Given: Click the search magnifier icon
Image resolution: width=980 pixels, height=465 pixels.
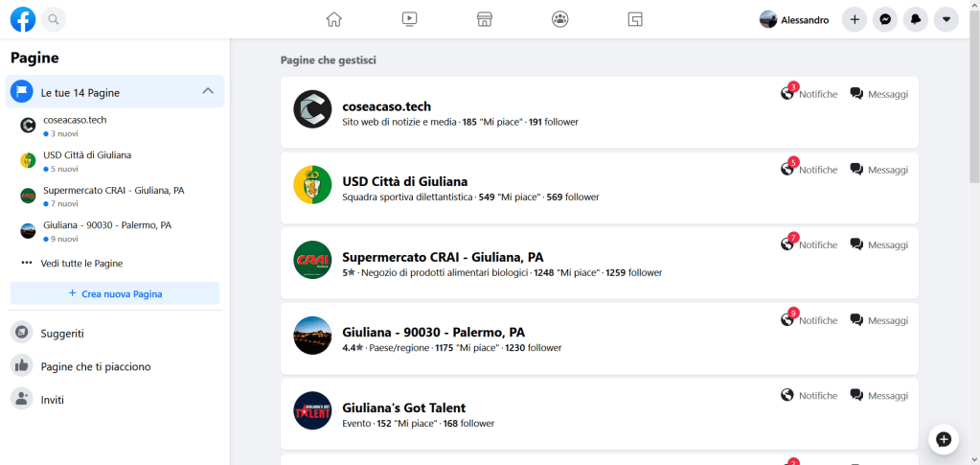Looking at the screenshot, I should point(54,19).
